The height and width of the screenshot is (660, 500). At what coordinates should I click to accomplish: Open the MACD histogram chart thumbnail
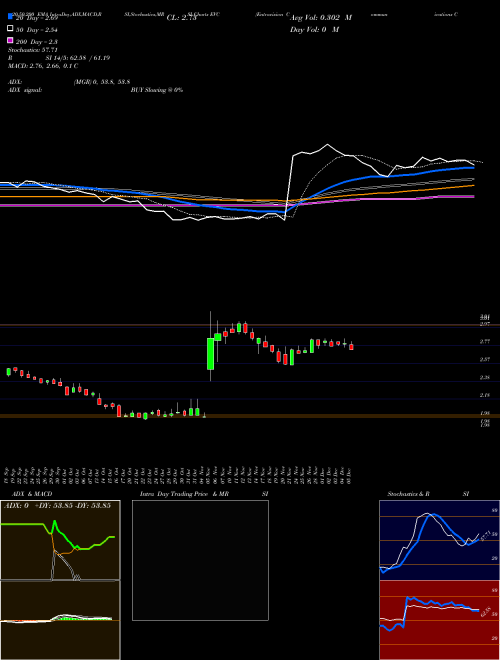60,620
